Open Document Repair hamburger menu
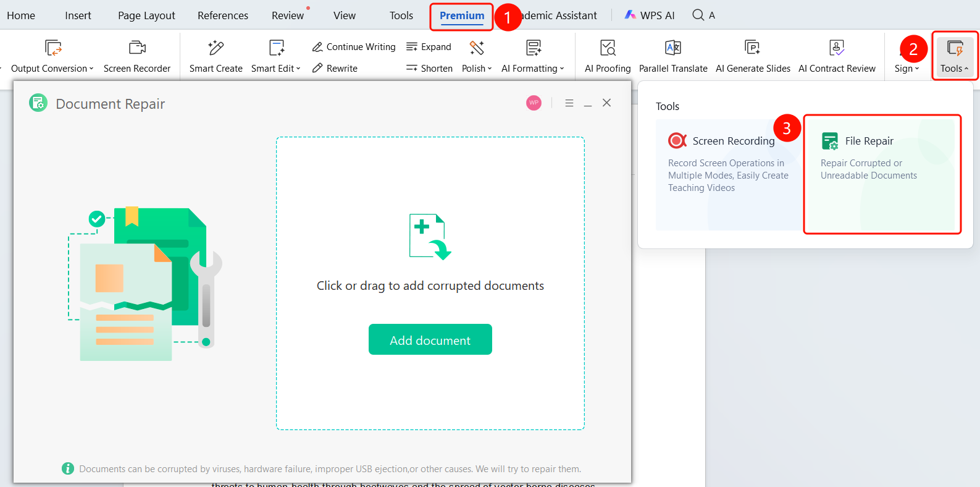This screenshot has width=980, height=487. [x=569, y=103]
